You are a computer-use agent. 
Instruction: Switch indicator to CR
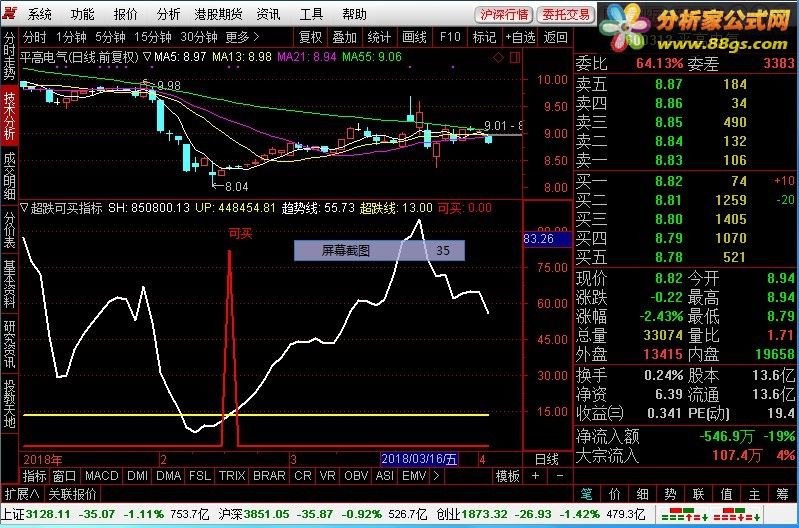coord(303,476)
